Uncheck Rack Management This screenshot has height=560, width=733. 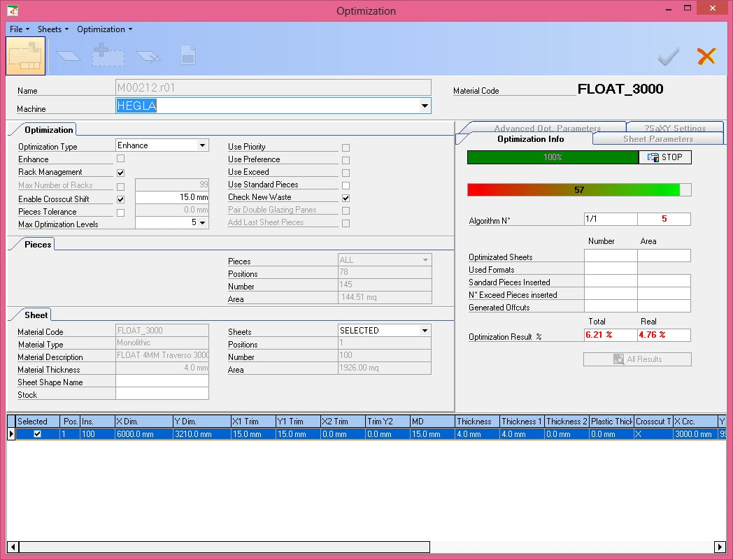[120, 173]
